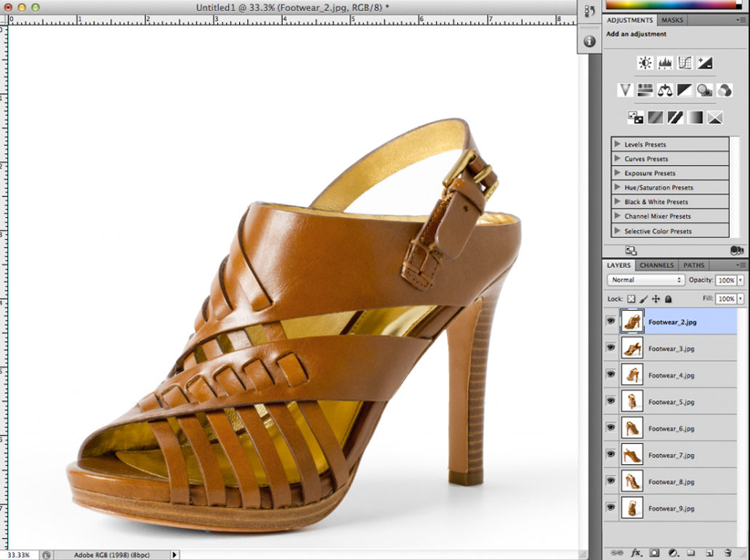Open the Normal blend mode dropdown
The height and width of the screenshot is (560, 750).
coord(645,280)
